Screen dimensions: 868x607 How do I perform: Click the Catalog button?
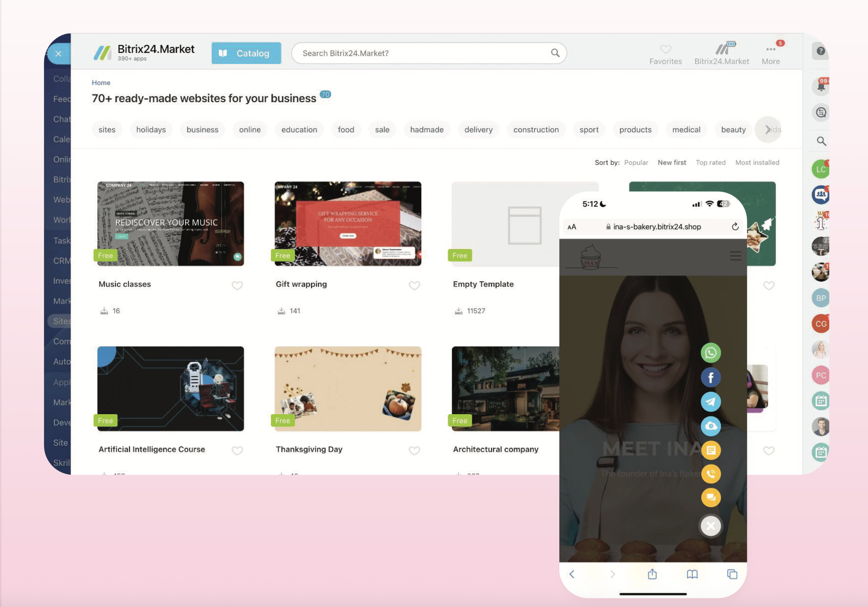[x=246, y=53]
